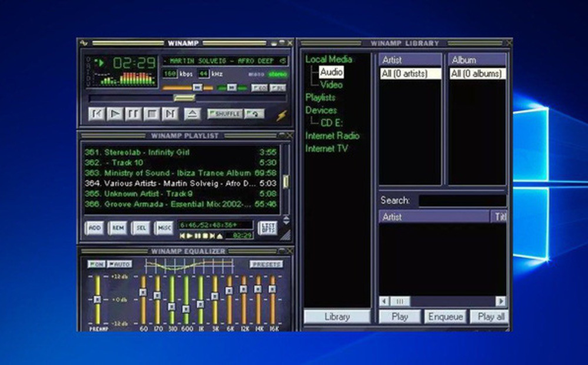Click the Previous track button in Winamp
This screenshot has width=588, height=365.
tap(98, 114)
